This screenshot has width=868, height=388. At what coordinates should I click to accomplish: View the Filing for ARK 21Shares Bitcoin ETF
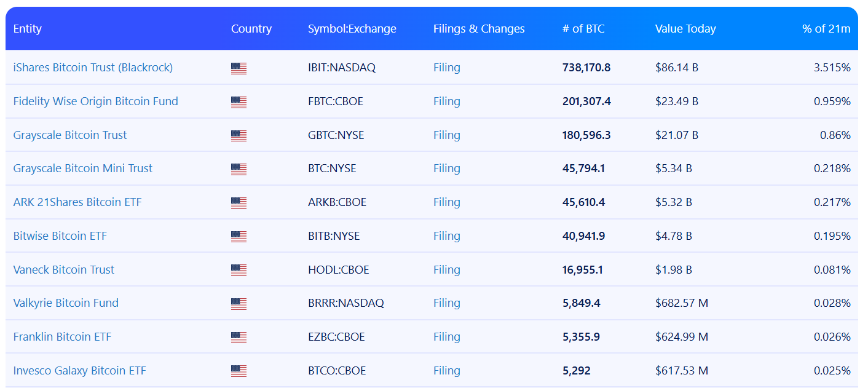click(446, 202)
